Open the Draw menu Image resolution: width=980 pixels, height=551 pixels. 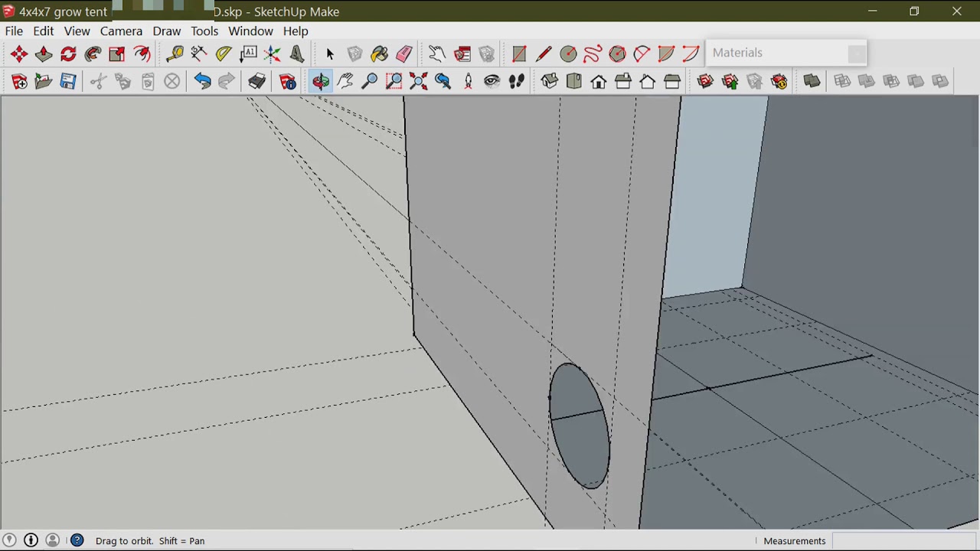(166, 31)
